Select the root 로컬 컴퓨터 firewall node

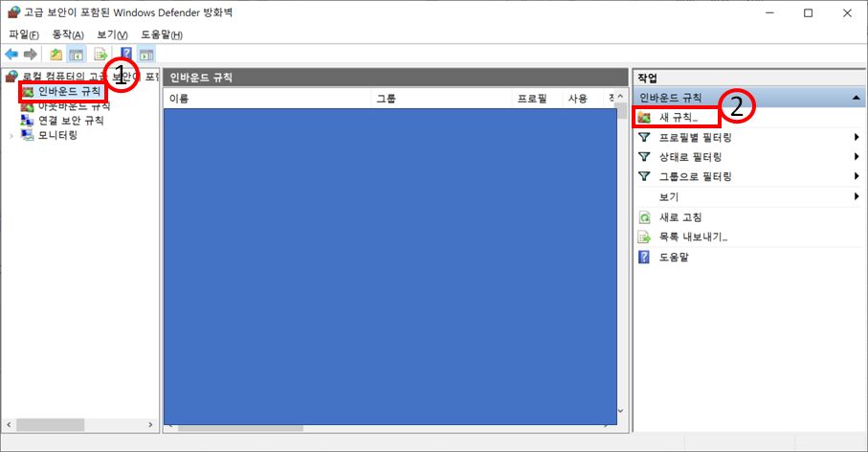pyautogui.click(x=90, y=77)
